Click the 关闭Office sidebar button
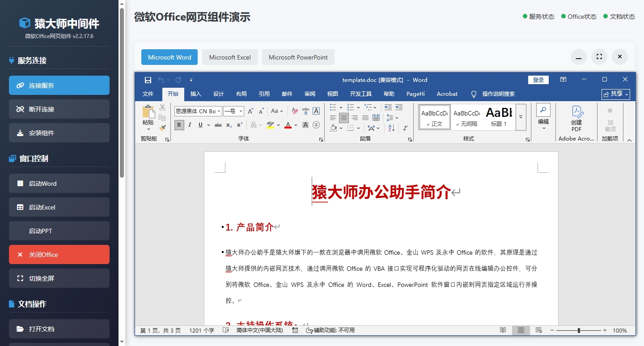 (59, 254)
